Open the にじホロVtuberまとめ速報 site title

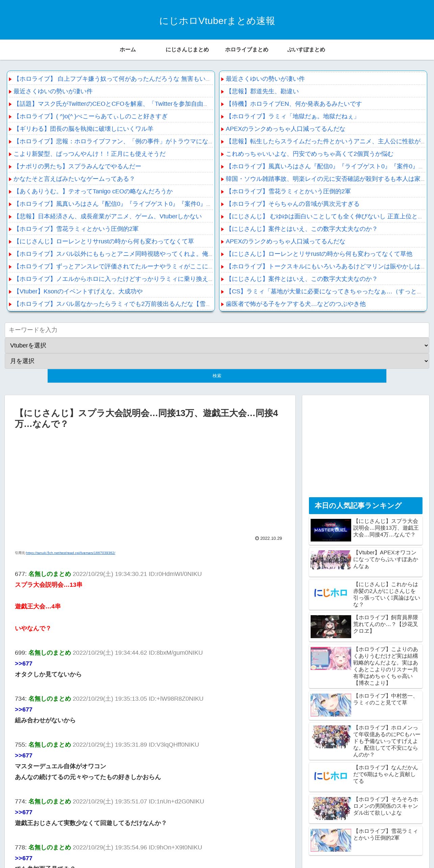click(x=217, y=21)
